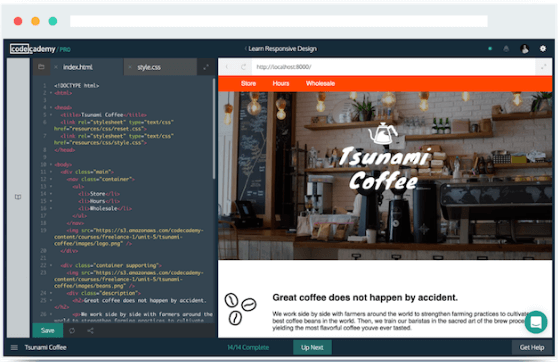Collapse the body tag fold arrow
The height and width of the screenshot is (362, 558).
[51, 165]
